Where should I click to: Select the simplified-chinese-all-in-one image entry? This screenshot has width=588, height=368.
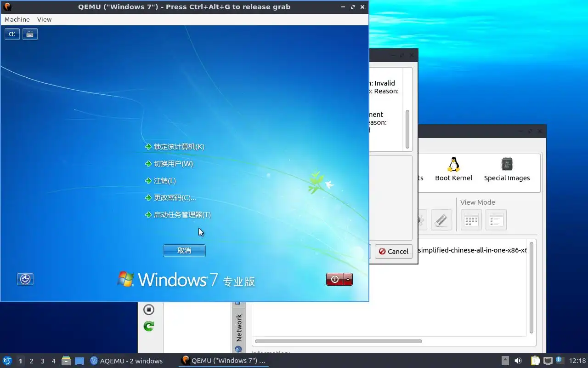[x=473, y=250]
